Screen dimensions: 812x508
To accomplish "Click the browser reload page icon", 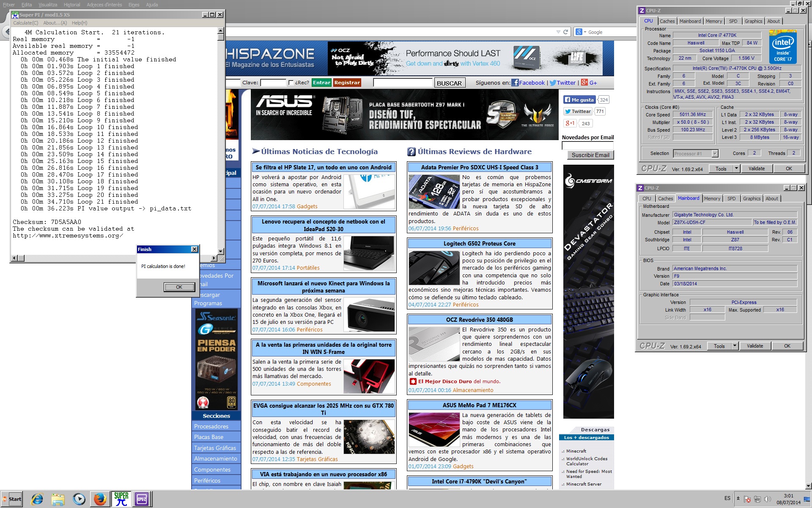I will (565, 32).
